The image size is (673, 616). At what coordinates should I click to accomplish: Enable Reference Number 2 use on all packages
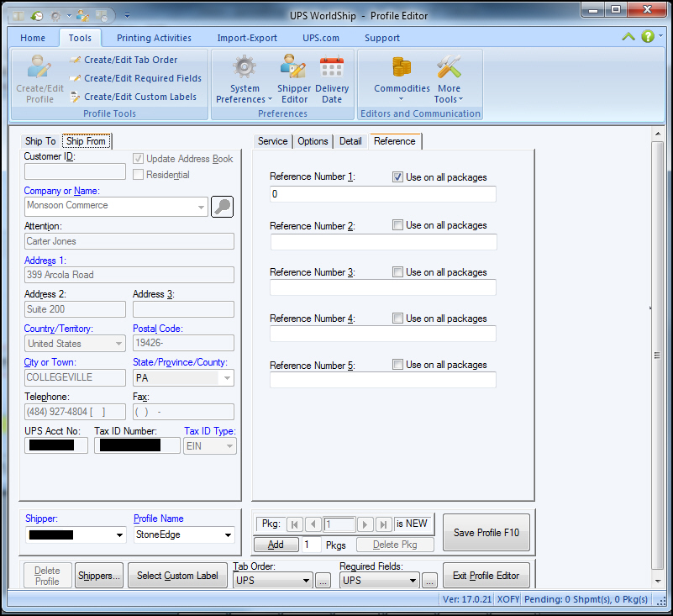(x=398, y=225)
